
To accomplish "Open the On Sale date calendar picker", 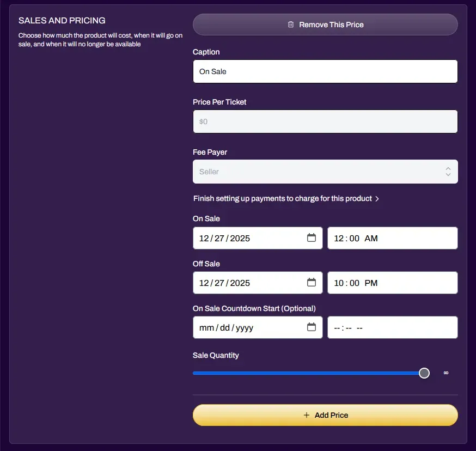I will coord(312,238).
